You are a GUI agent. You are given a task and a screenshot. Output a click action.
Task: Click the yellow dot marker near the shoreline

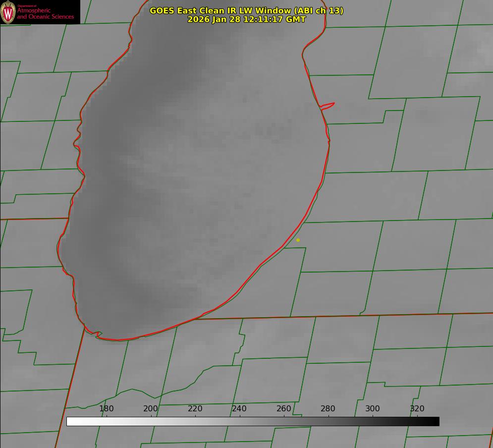click(298, 240)
